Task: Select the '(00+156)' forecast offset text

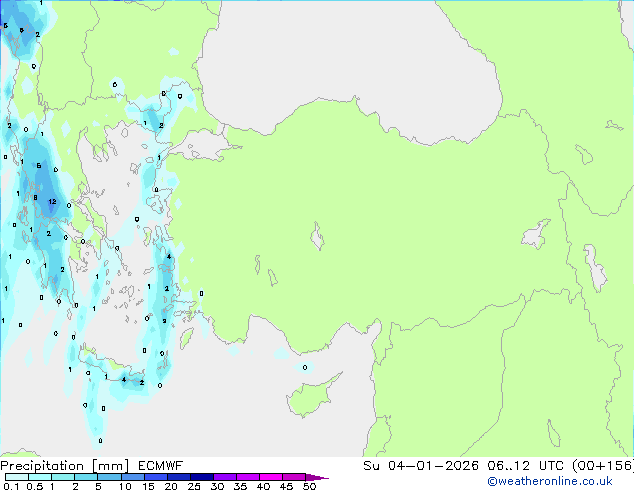Action: click(x=602, y=466)
